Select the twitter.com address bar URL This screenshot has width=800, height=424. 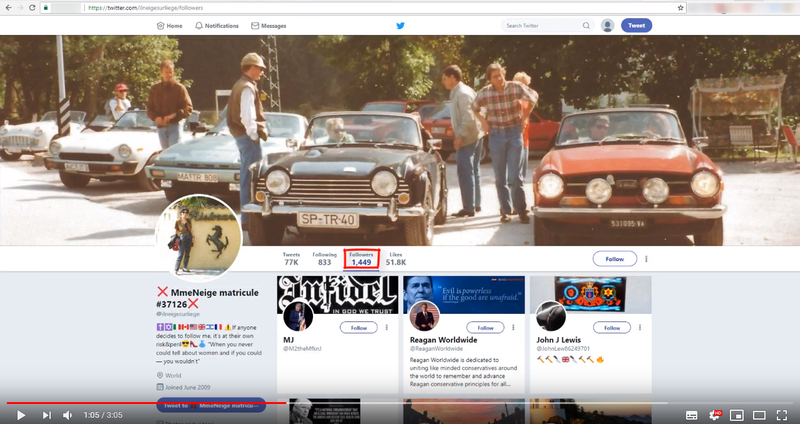tap(145, 8)
